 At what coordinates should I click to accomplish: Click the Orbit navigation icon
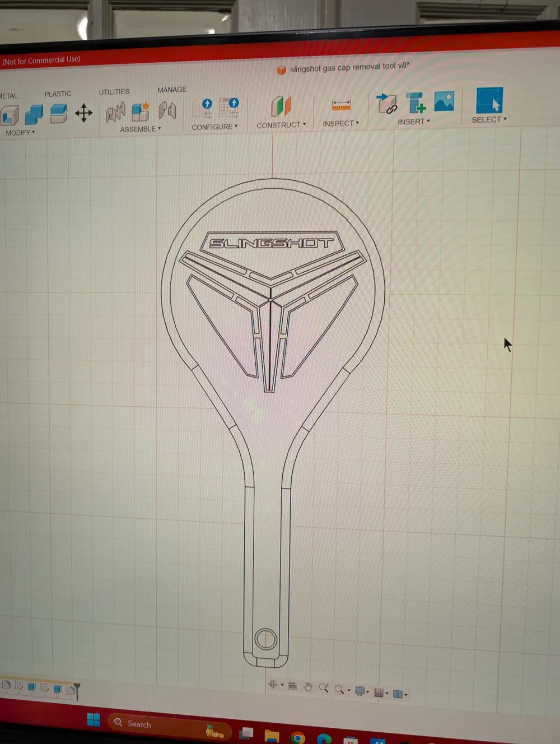pyautogui.click(x=273, y=684)
